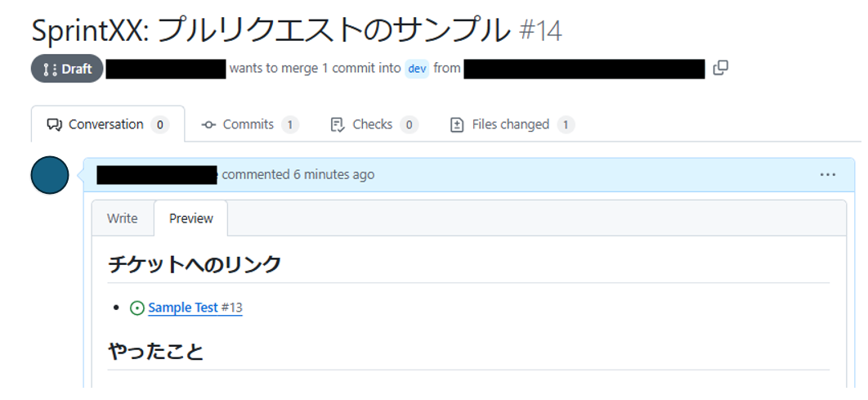Click the Conversation count badge 0
The height and width of the screenshot is (400, 868).
[x=159, y=124]
